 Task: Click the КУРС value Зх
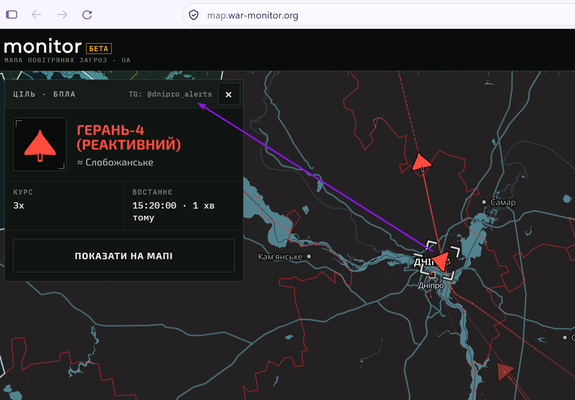tap(19, 206)
